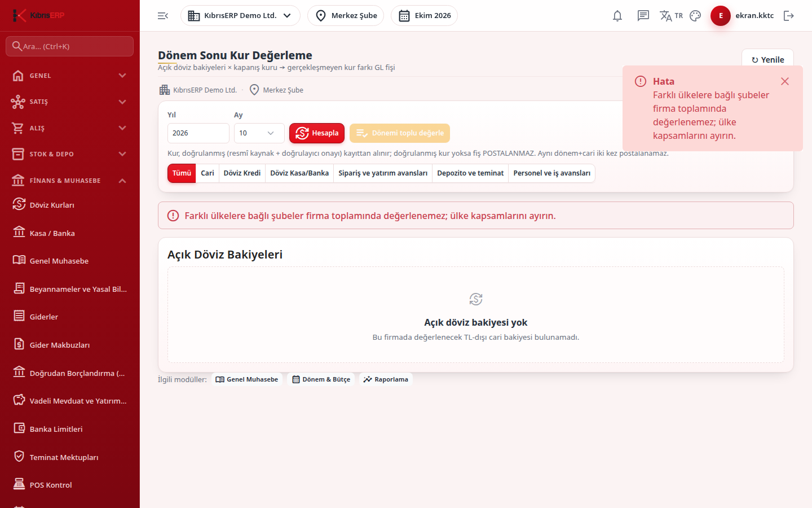Focus the Ara search box
The image size is (812, 508).
70,46
